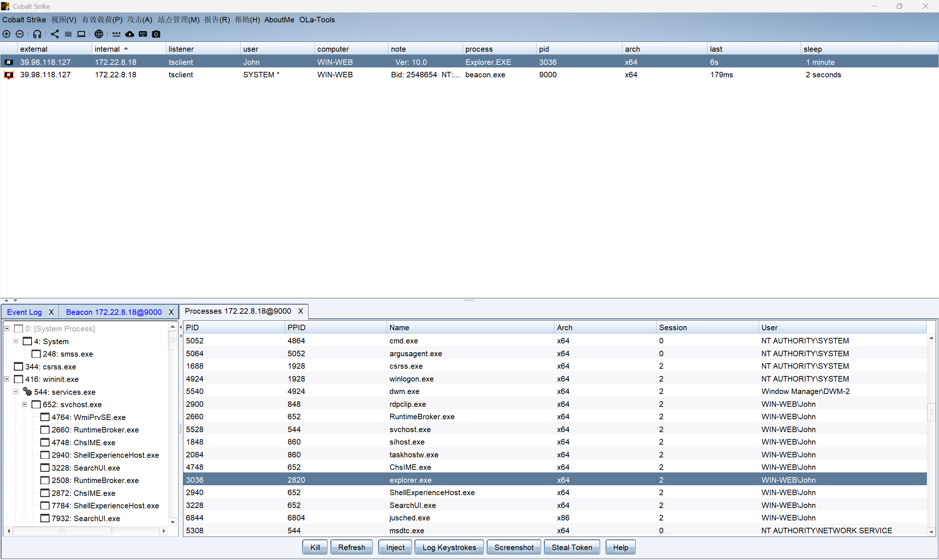This screenshot has width=939, height=560.
Task: Click the Screenshot button
Action: (514, 547)
